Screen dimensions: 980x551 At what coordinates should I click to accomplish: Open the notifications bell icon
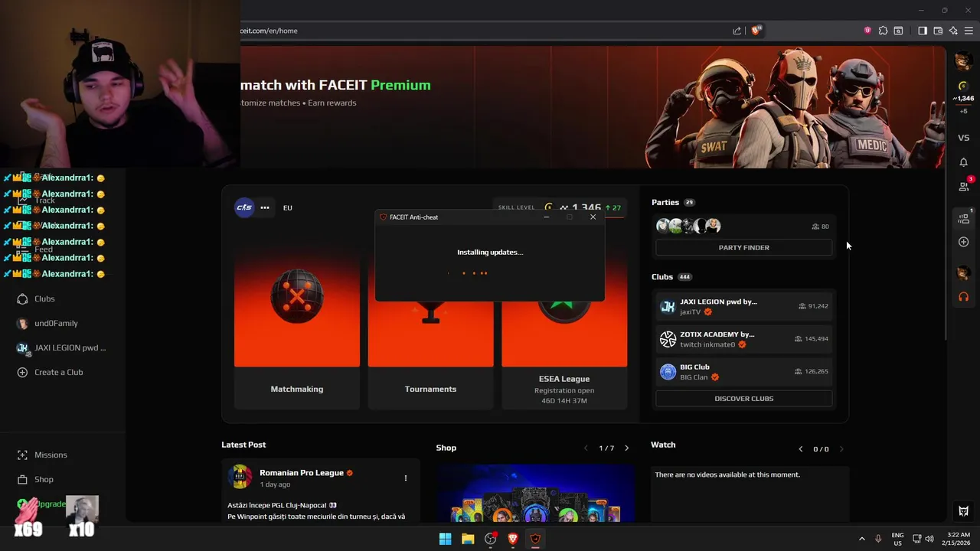click(964, 162)
